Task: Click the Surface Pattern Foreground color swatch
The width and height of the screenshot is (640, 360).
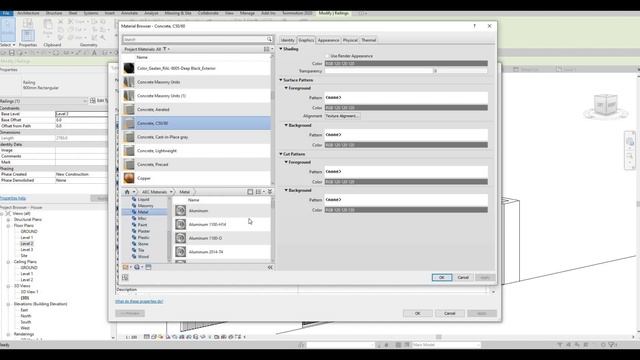Action: coord(406,108)
